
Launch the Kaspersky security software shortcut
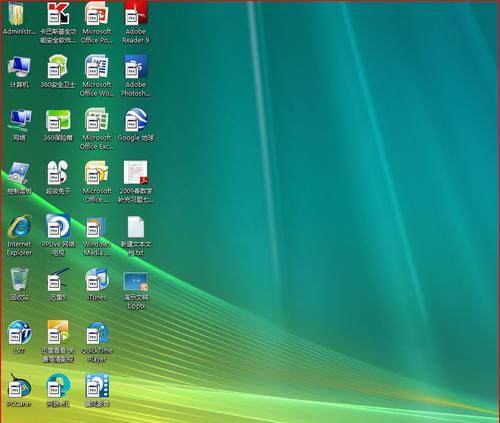(58, 14)
